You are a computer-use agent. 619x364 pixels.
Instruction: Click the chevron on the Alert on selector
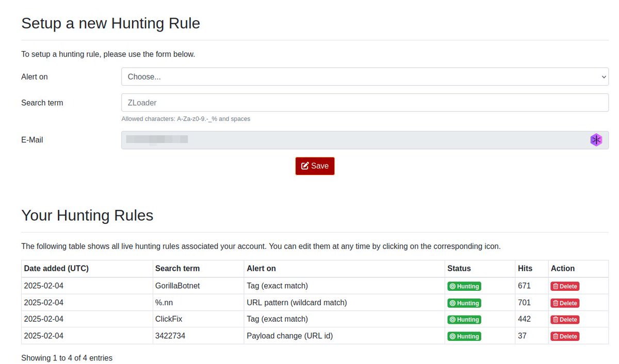604,76
